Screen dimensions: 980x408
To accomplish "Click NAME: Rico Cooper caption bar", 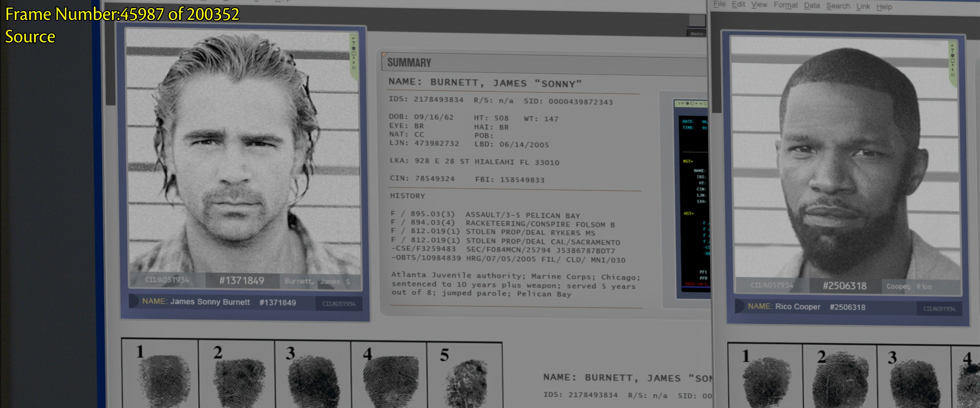I will 848,307.
